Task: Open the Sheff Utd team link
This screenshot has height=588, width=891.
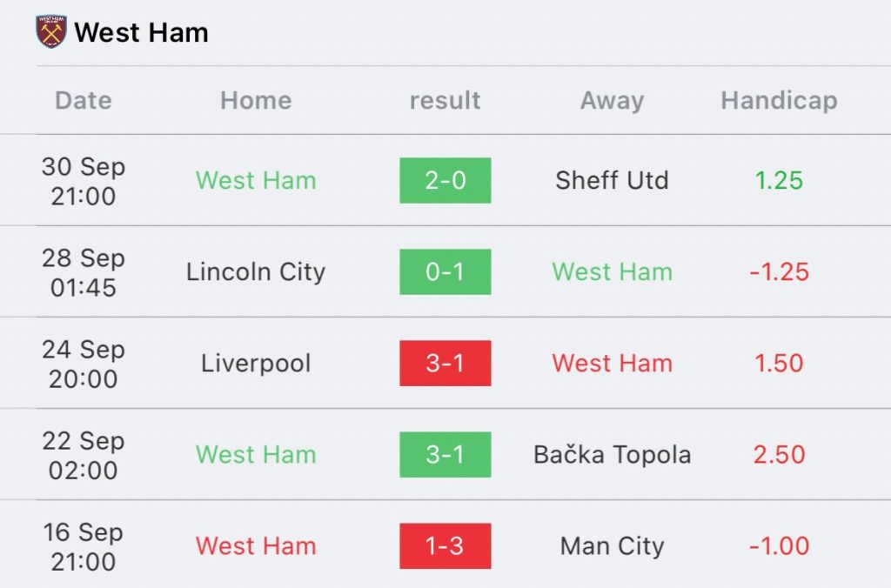Action: [x=612, y=180]
